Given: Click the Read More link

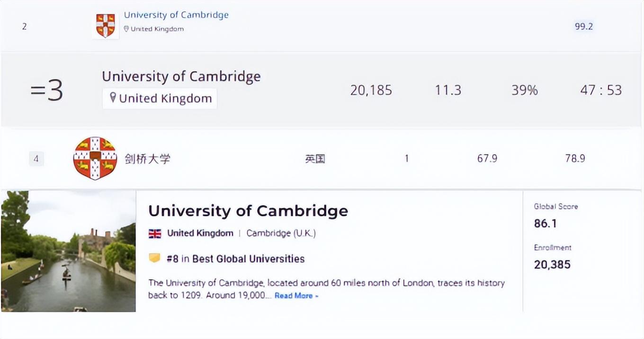Looking at the screenshot, I should 296,295.
